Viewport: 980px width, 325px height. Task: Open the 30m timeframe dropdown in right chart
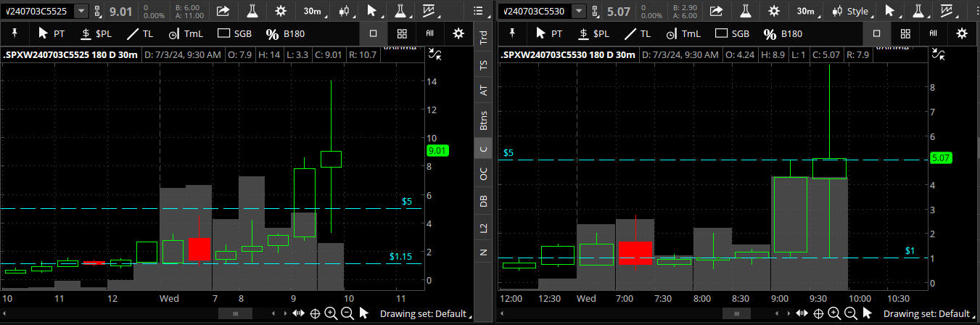click(804, 11)
